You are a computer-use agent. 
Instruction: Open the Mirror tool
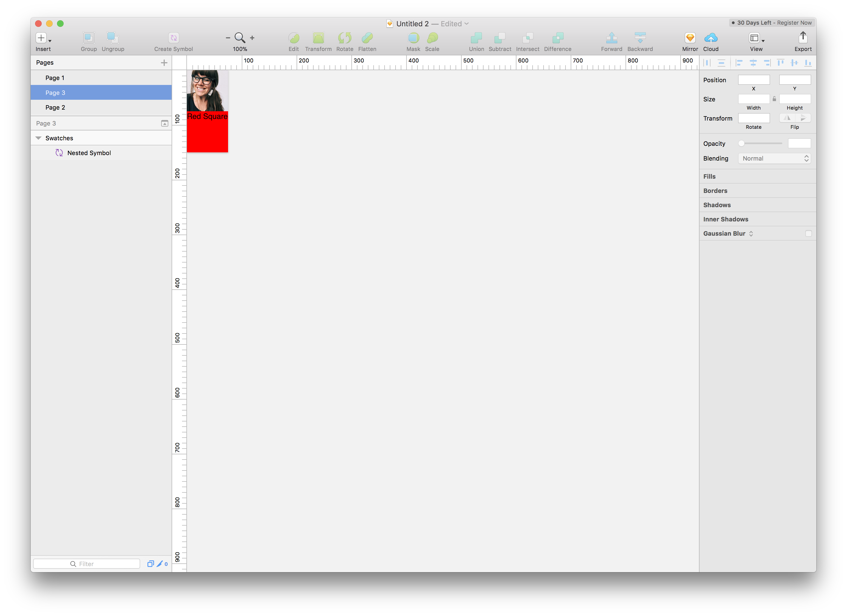[x=690, y=38]
